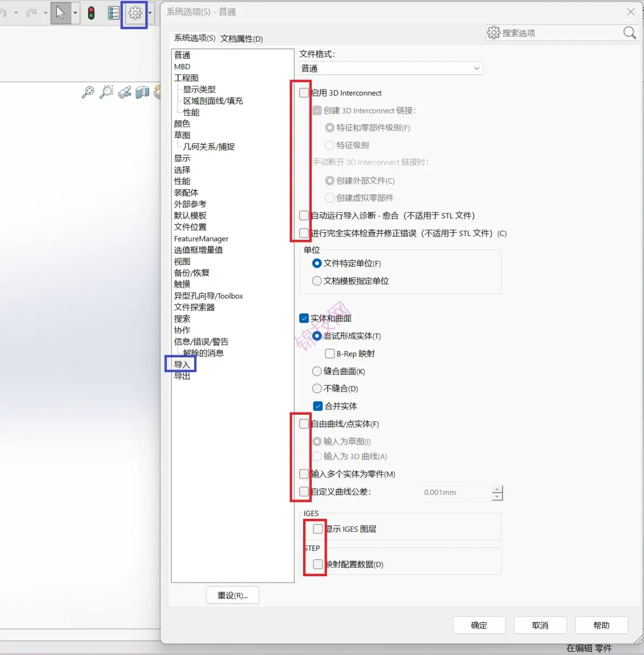This screenshot has width=644, height=655.
Task: Enable 启用 3D Interconnect checkbox
Action: pos(304,93)
